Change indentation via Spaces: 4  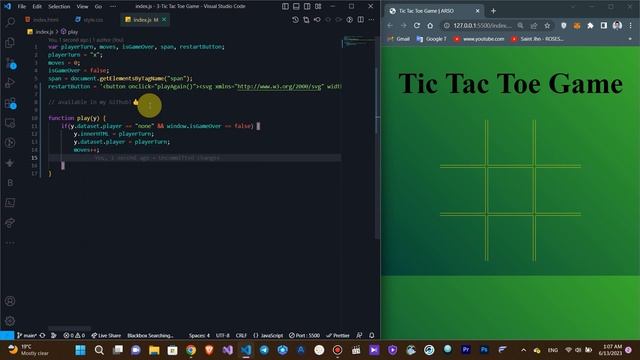click(199, 336)
